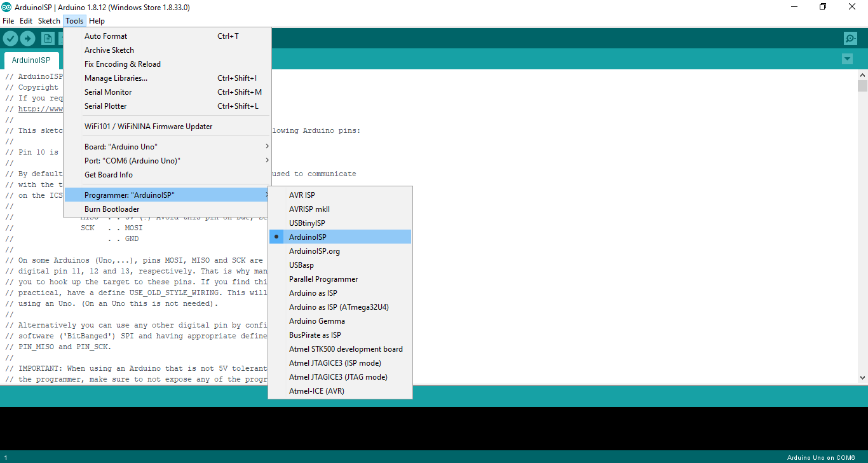
Task: Click the New sketch toolbar icon
Action: click(x=48, y=39)
